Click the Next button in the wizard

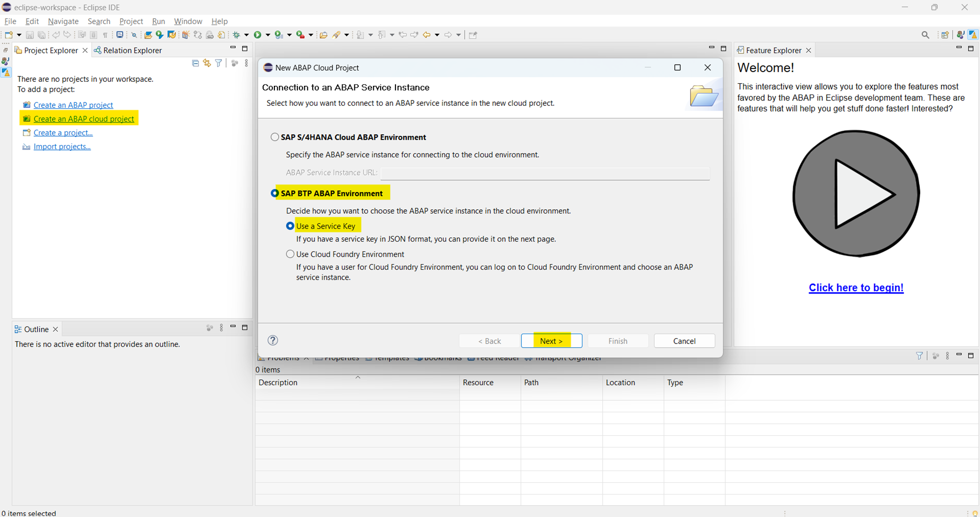point(551,341)
